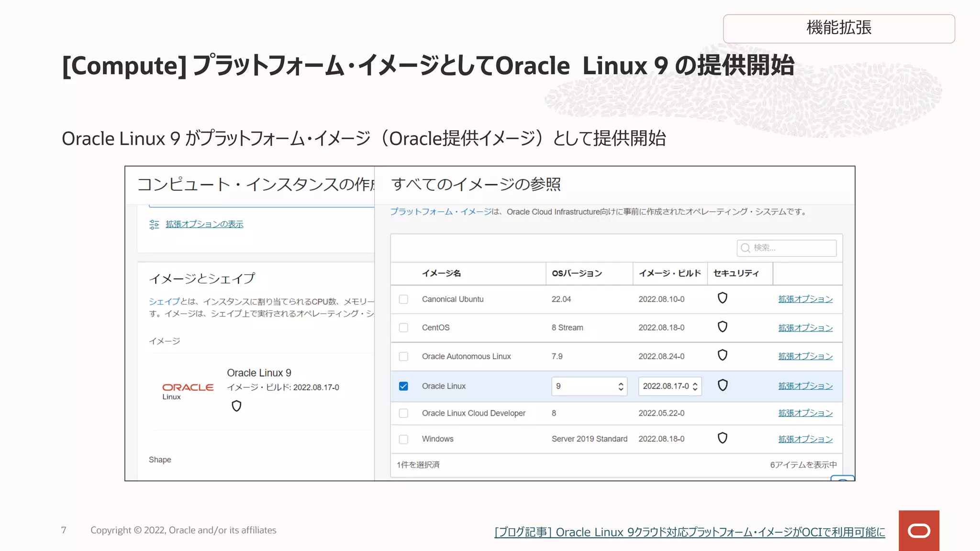Click the イメージとシェイプ section heading
The height and width of the screenshot is (551, 980).
coord(202,278)
